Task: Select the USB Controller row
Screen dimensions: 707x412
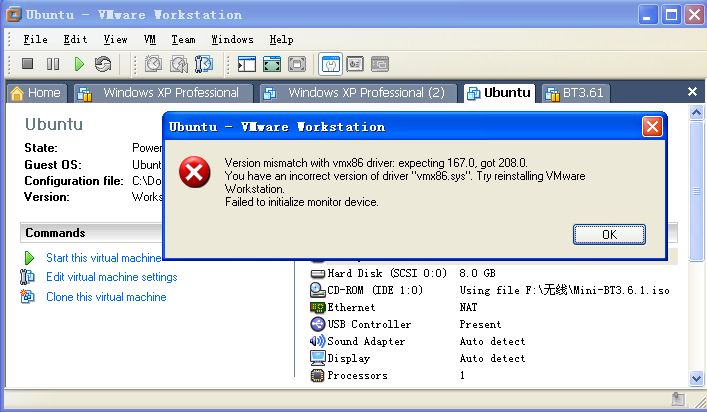Action: [x=493, y=324]
